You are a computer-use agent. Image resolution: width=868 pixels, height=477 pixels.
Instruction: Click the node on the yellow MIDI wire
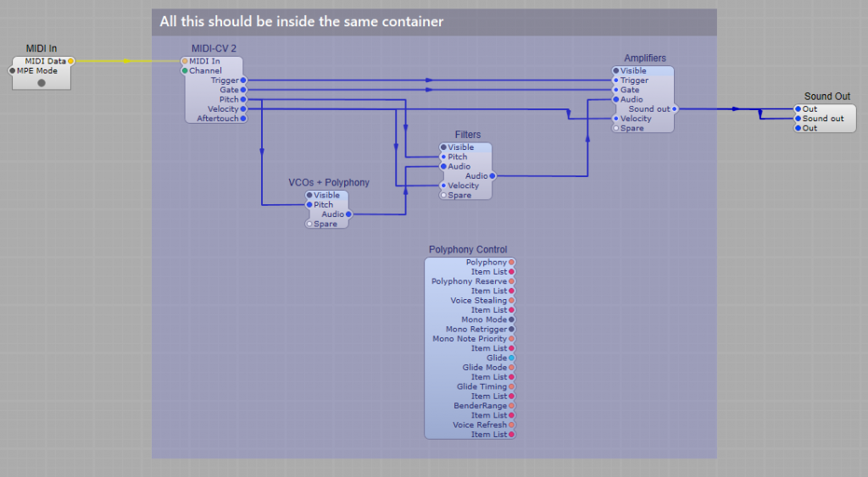(125, 61)
